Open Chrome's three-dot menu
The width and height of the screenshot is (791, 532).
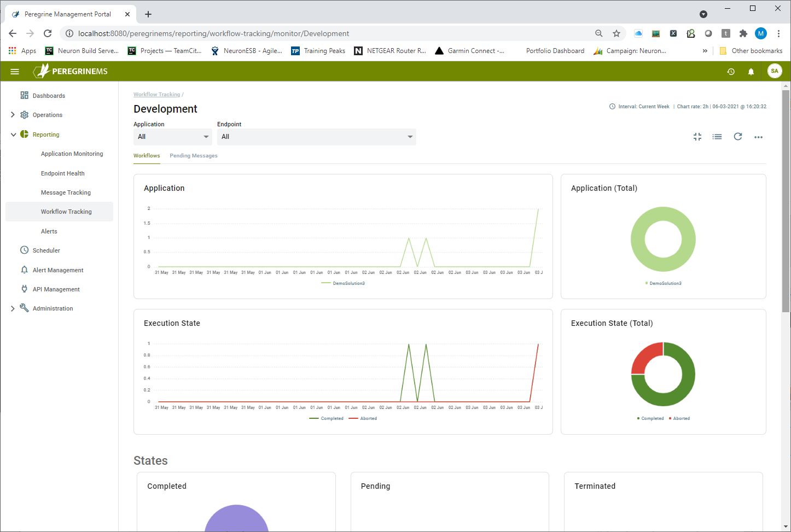click(778, 33)
